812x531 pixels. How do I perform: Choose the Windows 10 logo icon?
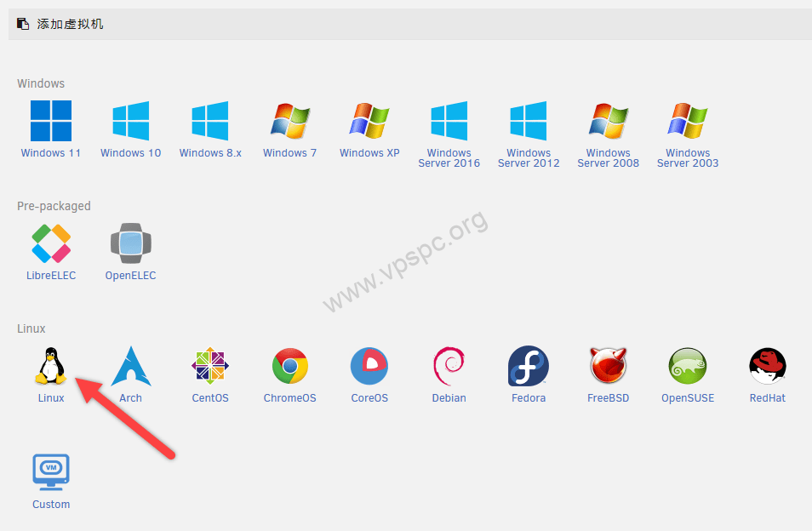(x=130, y=121)
